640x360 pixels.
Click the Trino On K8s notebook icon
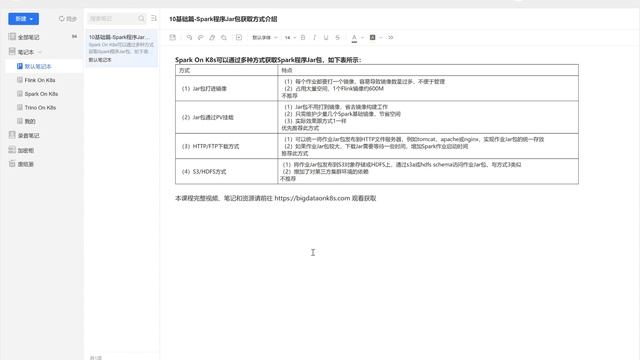tap(20, 107)
